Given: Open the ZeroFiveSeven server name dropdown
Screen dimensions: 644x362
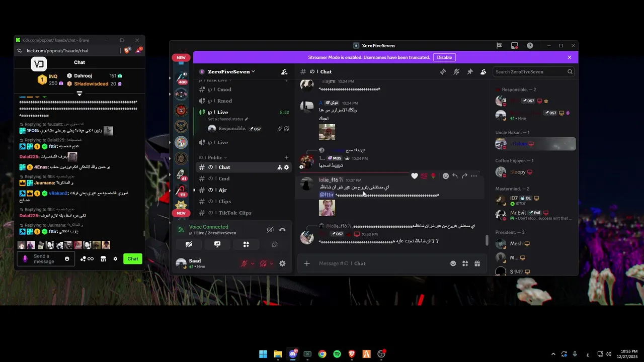Looking at the screenshot, I should (231, 72).
